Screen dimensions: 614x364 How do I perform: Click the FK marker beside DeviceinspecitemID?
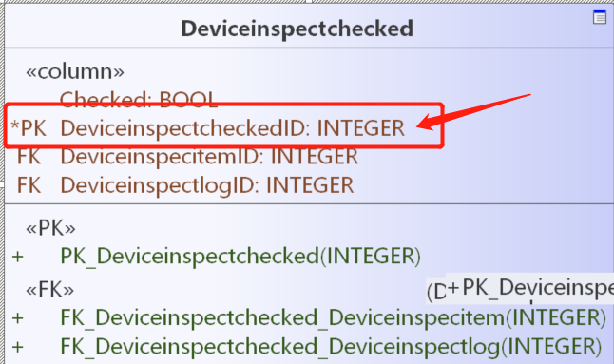[x=29, y=157]
